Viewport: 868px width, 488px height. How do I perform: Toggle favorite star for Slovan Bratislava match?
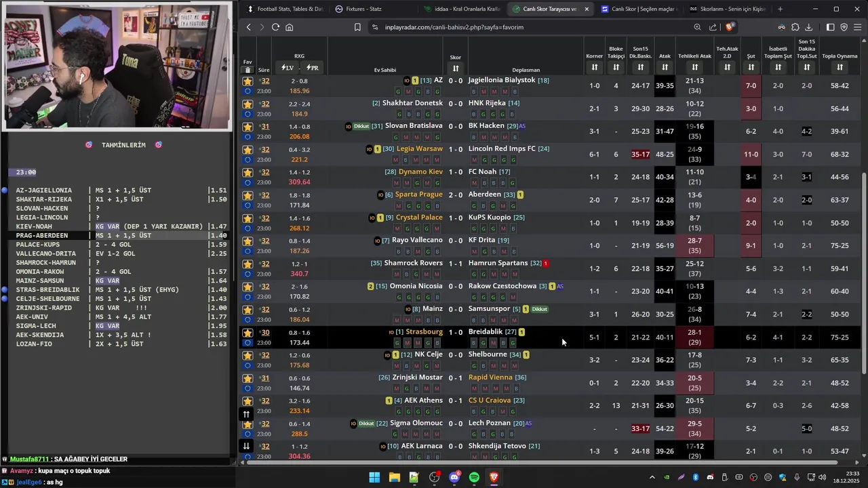[x=248, y=127]
